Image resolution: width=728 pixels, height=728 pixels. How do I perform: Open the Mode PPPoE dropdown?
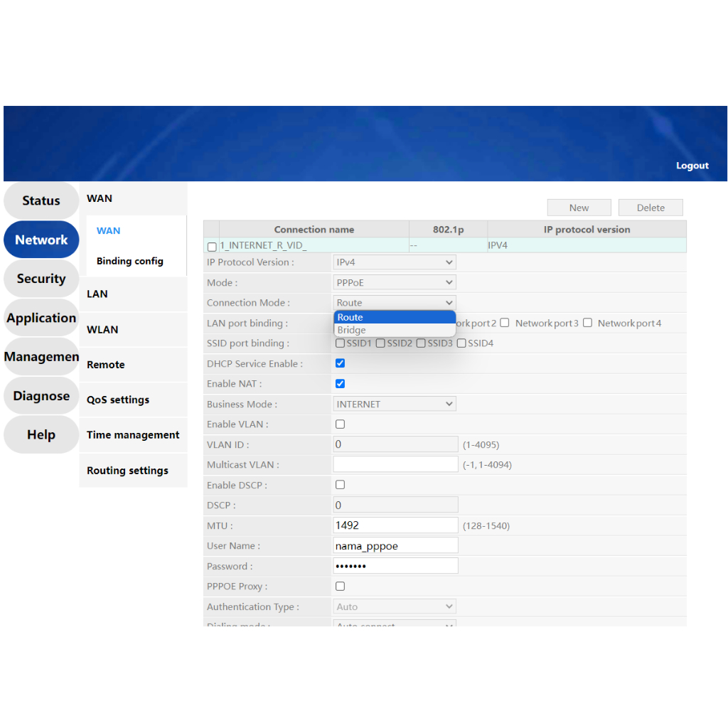tap(395, 283)
